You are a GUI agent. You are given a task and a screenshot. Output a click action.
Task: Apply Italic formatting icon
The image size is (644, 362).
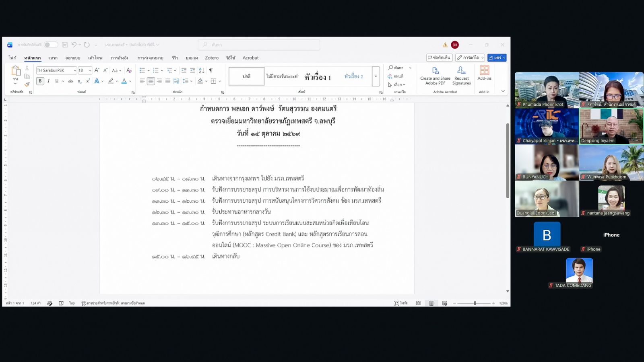pyautogui.click(x=49, y=81)
